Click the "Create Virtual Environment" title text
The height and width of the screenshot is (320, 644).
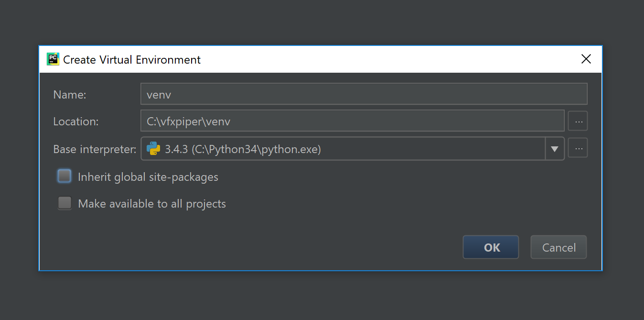[x=132, y=60]
